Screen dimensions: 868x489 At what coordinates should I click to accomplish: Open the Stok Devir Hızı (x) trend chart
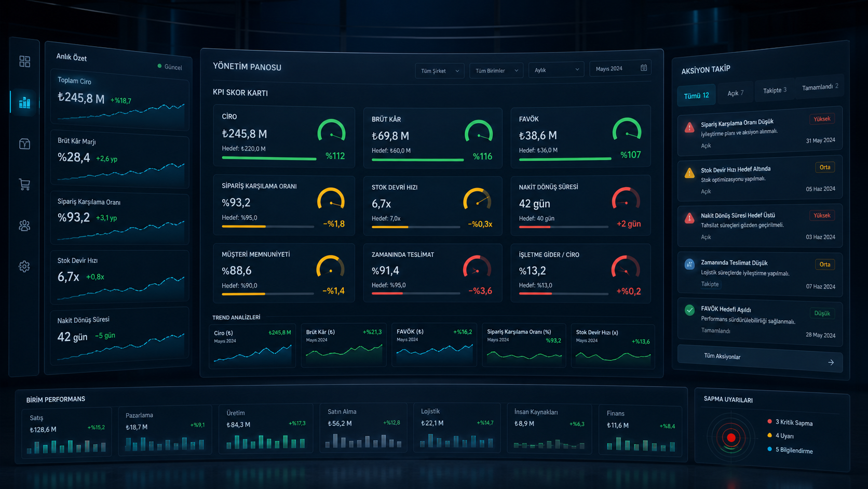point(613,346)
